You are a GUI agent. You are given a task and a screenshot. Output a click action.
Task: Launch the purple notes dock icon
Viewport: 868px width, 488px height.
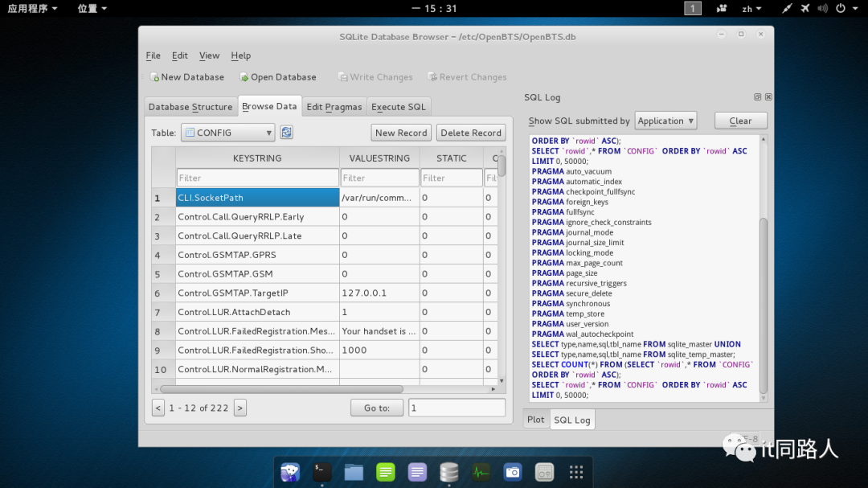(417, 472)
